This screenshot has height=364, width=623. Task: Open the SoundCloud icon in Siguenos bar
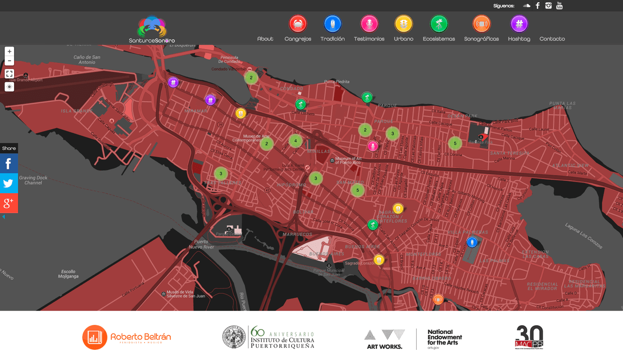tap(526, 5)
